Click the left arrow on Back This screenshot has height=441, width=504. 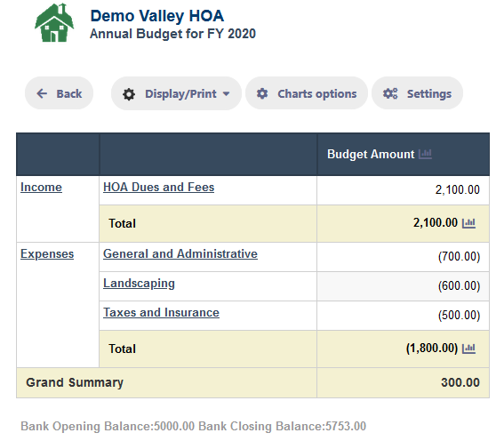click(x=42, y=93)
